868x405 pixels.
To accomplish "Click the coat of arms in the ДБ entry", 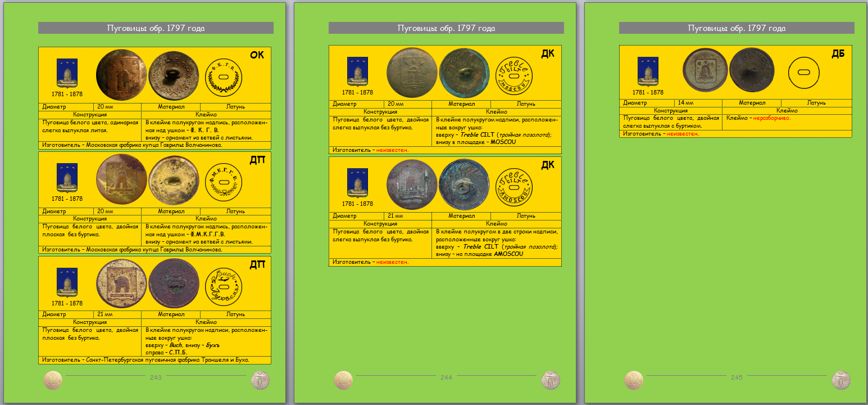I will coord(648,71).
